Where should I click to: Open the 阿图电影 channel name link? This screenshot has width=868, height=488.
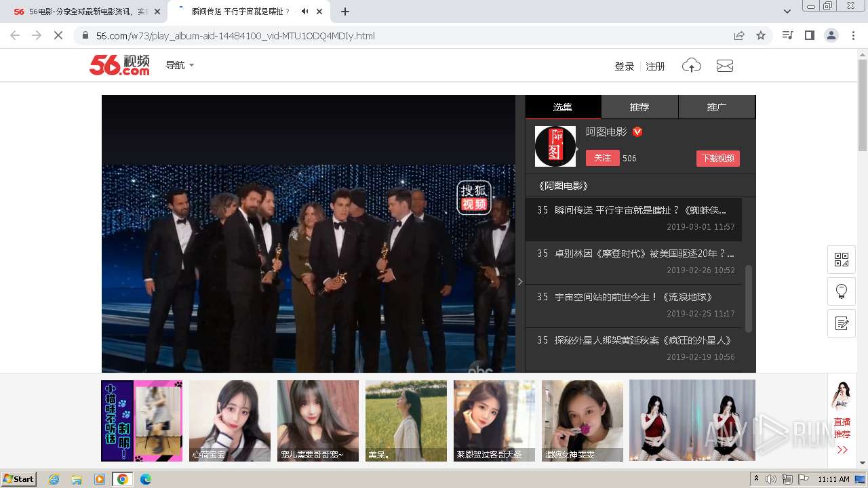point(606,132)
